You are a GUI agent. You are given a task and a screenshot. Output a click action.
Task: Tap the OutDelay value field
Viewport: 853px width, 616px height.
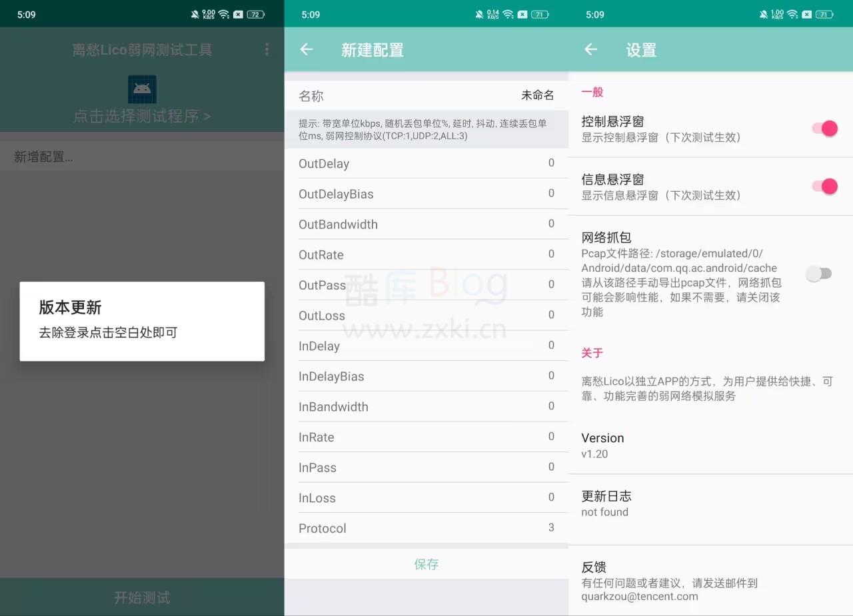(x=550, y=163)
